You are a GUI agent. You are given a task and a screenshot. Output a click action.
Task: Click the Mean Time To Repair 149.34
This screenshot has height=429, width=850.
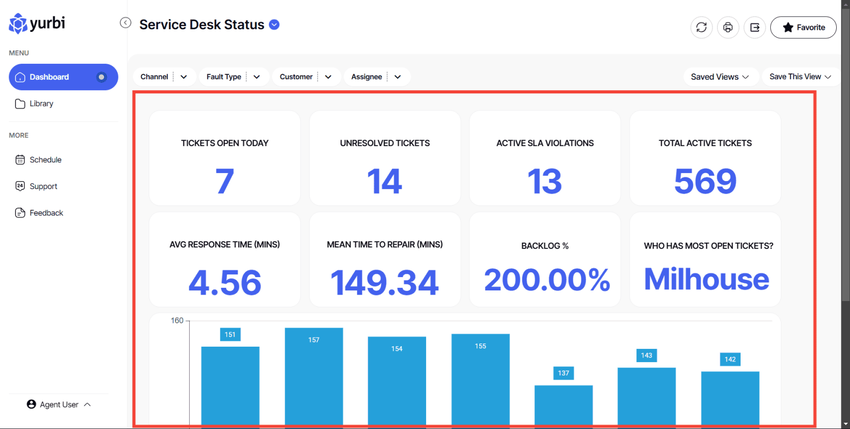[x=384, y=283]
